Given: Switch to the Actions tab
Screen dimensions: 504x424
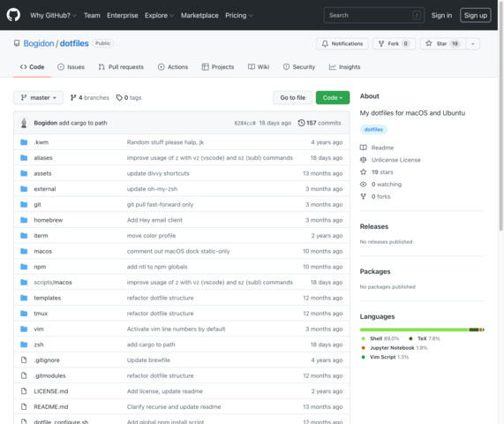Looking at the screenshot, I should (173, 67).
